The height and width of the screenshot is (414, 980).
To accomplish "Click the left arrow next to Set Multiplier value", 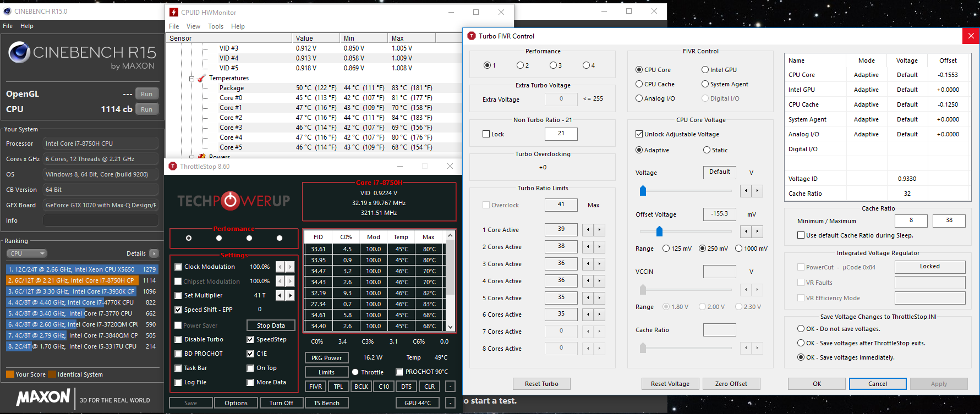I will click(280, 295).
